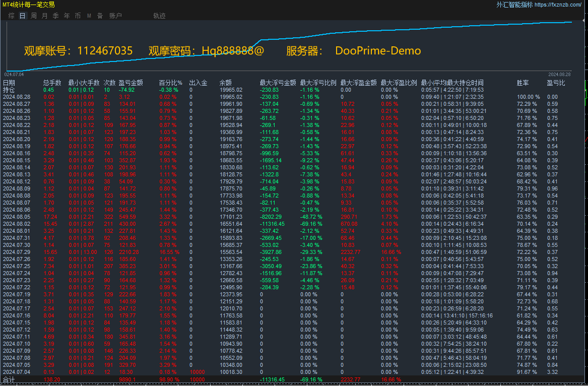Screen dimensions: 588x386
Task: Click the 98.90 % total percentage
Action: click(x=169, y=379)
